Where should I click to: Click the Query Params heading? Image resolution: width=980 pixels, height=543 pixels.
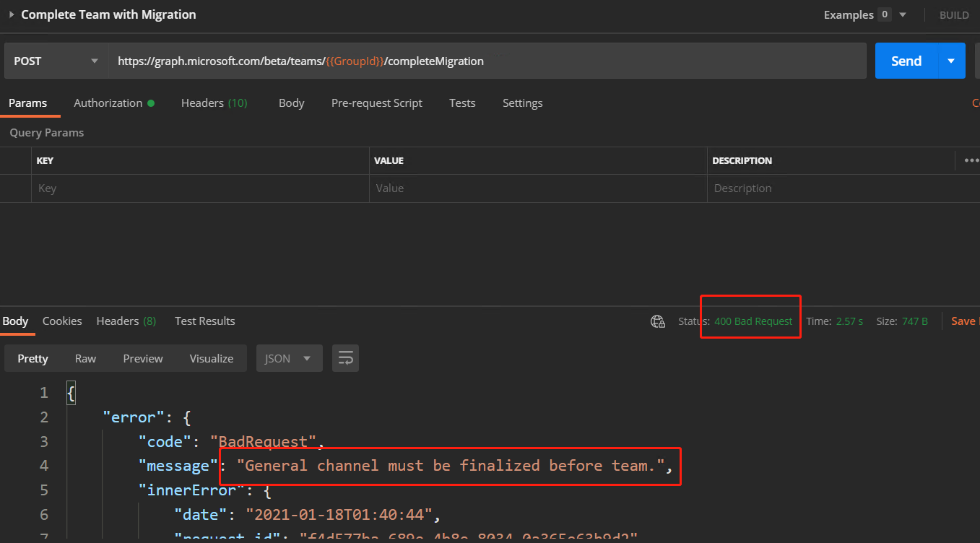[x=47, y=133]
